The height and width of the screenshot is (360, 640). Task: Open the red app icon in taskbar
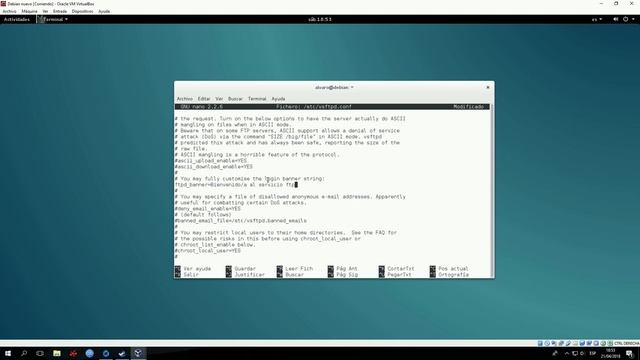click(73, 353)
